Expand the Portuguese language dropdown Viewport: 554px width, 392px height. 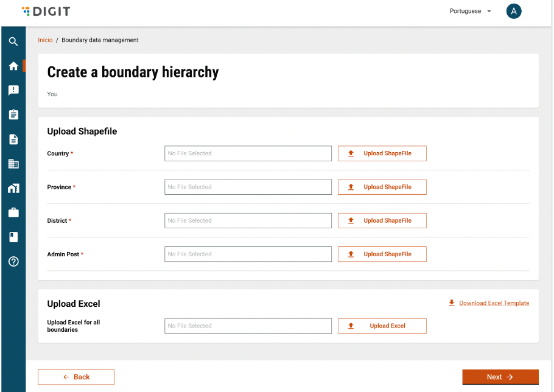(470, 11)
